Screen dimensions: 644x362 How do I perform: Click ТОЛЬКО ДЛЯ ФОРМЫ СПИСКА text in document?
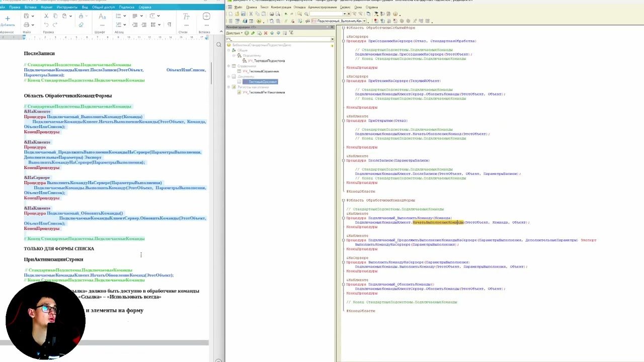tap(59, 248)
